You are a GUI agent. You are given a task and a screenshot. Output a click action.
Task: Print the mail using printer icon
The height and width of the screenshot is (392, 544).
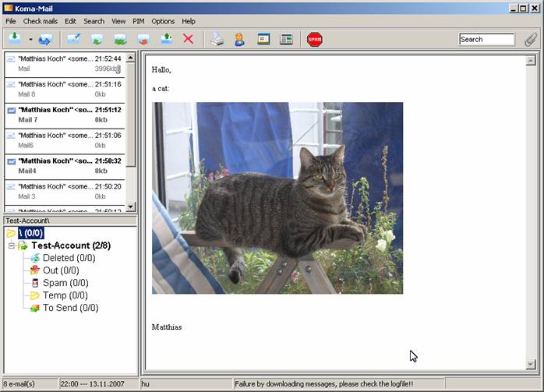tap(217, 39)
